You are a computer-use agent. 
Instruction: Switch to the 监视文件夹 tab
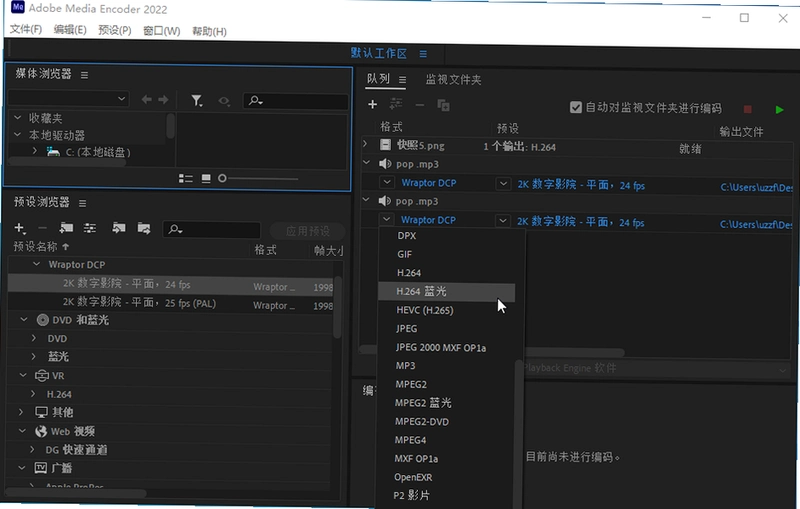click(453, 80)
